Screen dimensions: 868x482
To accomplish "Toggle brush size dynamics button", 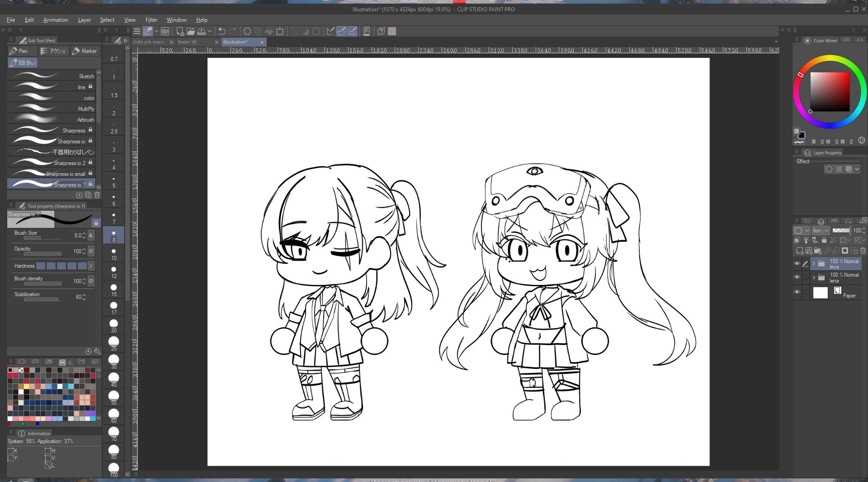I will pyautogui.click(x=91, y=235).
